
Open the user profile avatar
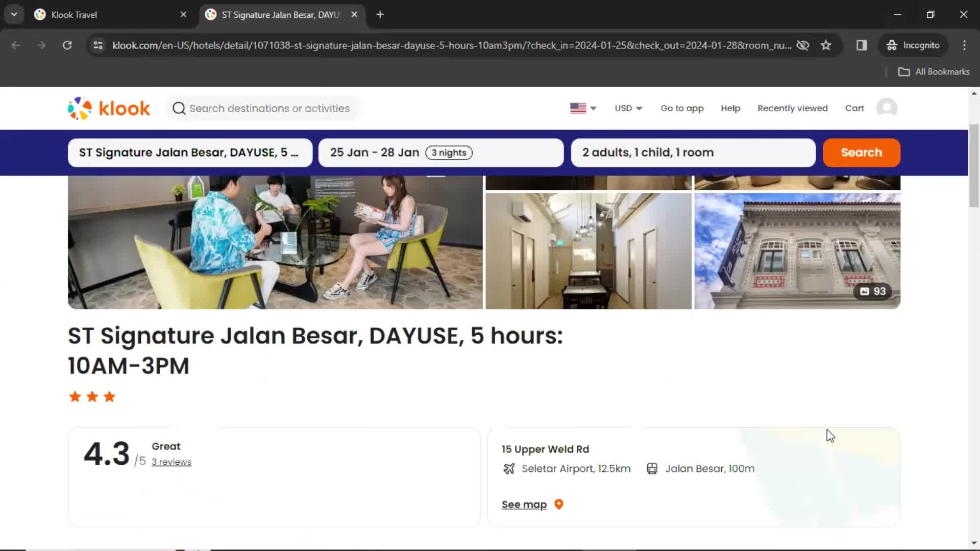pyautogui.click(x=887, y=108)
